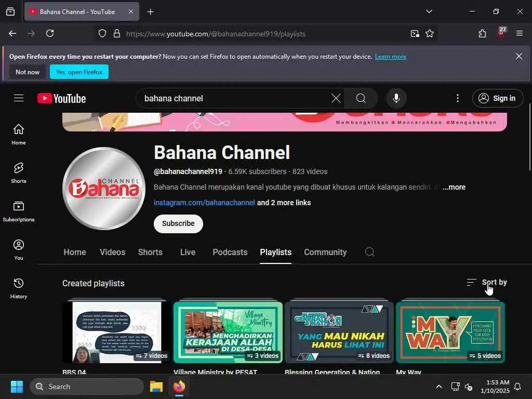Viewport: 532px width, 399px height.
Task: Clear the search box with X
Action: tap(336, 98)
